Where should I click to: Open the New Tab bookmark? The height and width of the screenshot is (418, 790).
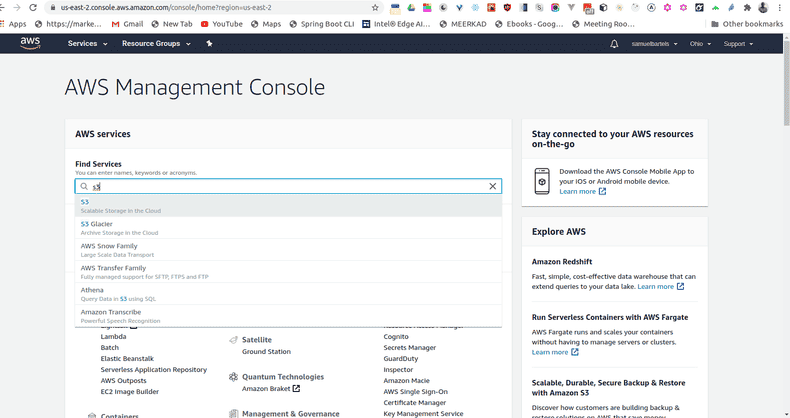pyautogui.click(x=172, y=24)
